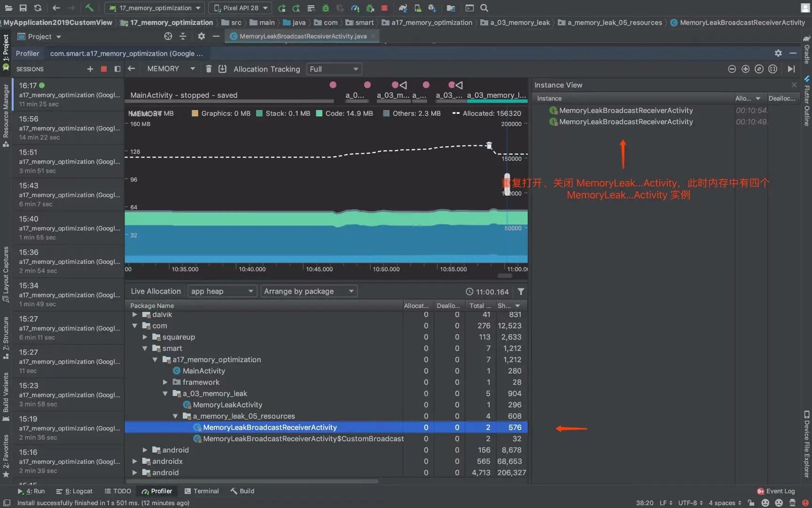Screen dimensions: 812x508
Task: Open the Run tool window tab
Action: click(x=31, y=491)
